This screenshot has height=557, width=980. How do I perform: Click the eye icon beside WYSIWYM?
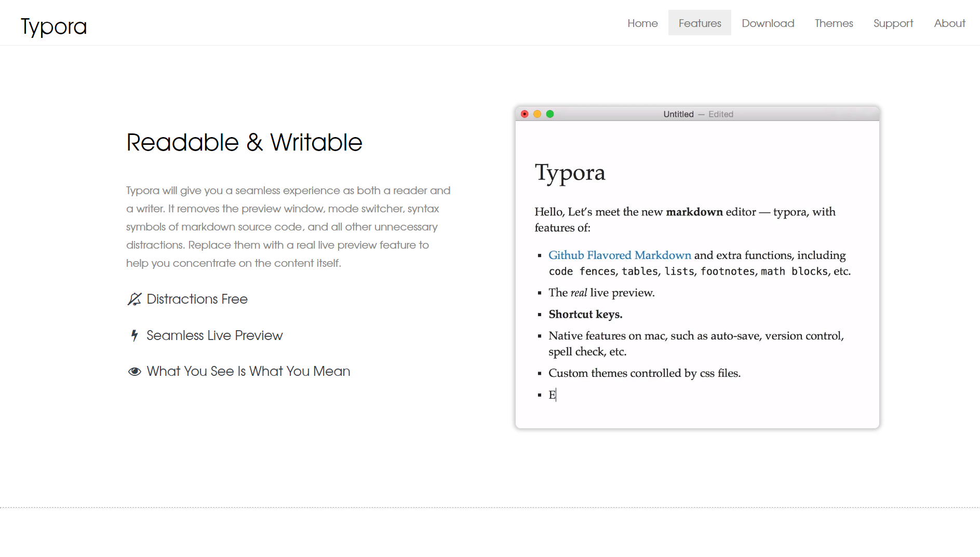coord(135,372)
